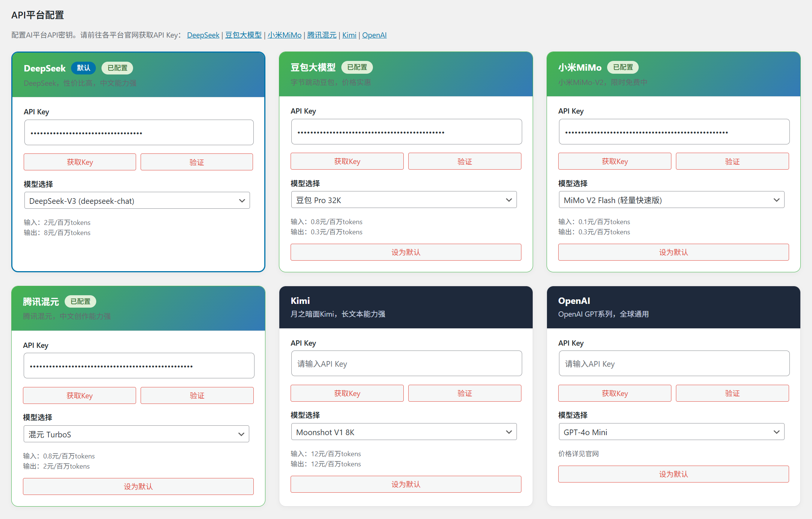Focus the 腾讯混元 API Key field
The image size is (812, 519).
pos(139,366)
